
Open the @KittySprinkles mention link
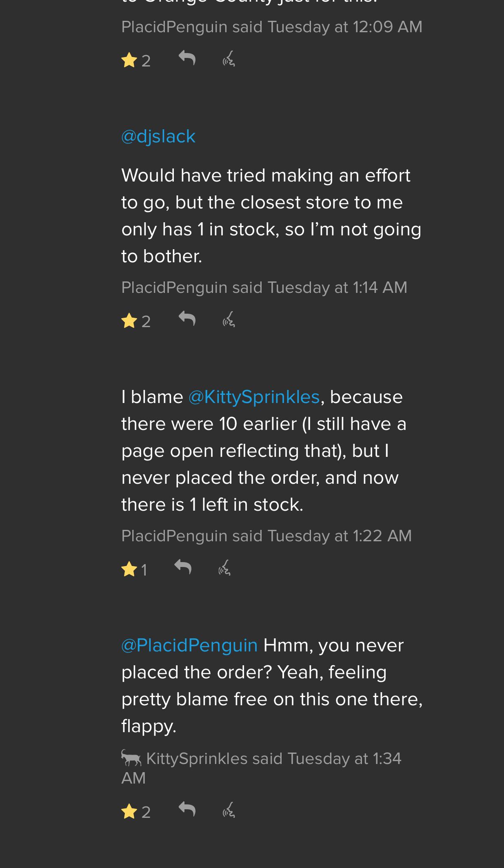click(x=254, y=397)
